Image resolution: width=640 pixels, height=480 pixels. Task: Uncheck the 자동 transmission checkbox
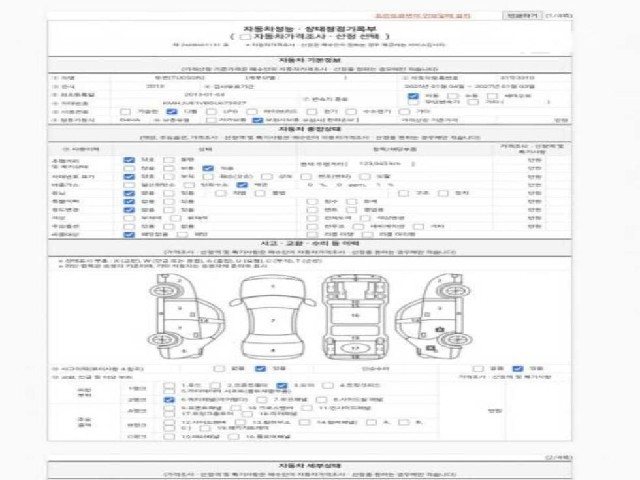(413, 96)
